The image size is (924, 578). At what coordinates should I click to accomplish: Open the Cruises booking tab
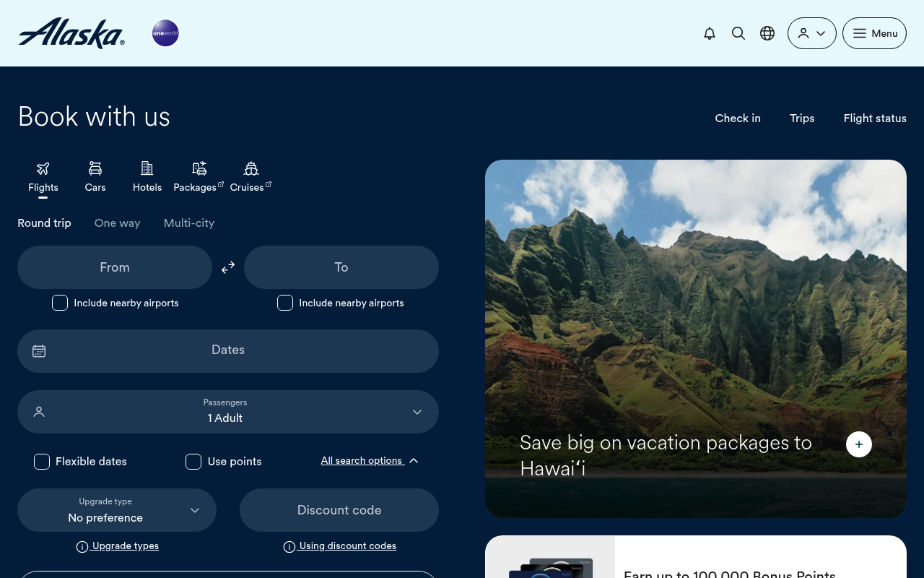pos(250,177)
